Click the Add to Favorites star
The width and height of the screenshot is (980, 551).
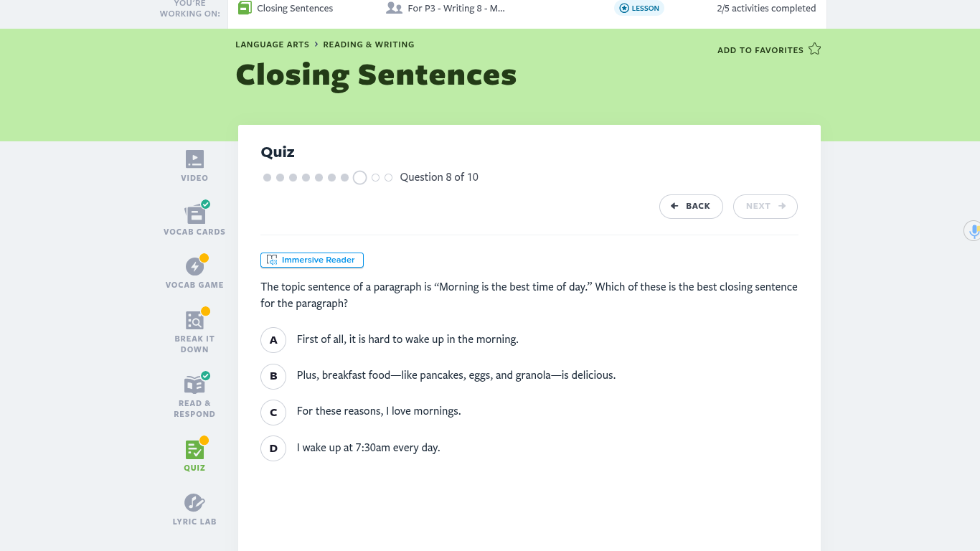point(814,50)
